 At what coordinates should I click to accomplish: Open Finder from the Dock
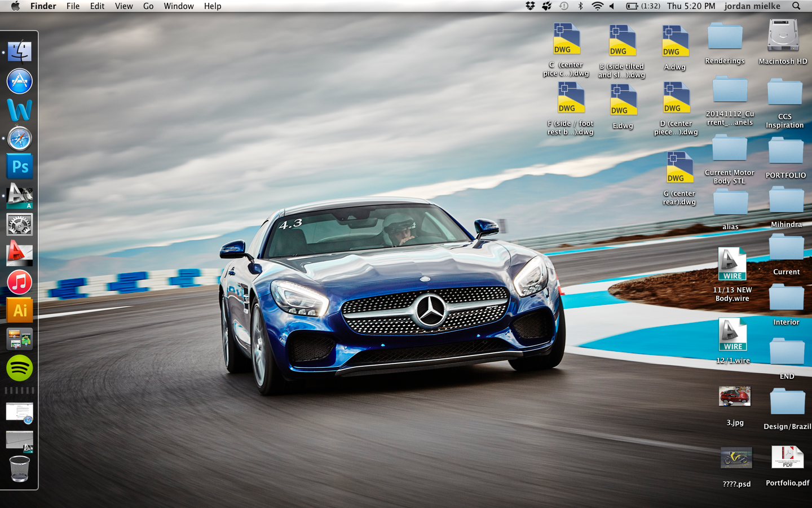click(x=20, y=52)
